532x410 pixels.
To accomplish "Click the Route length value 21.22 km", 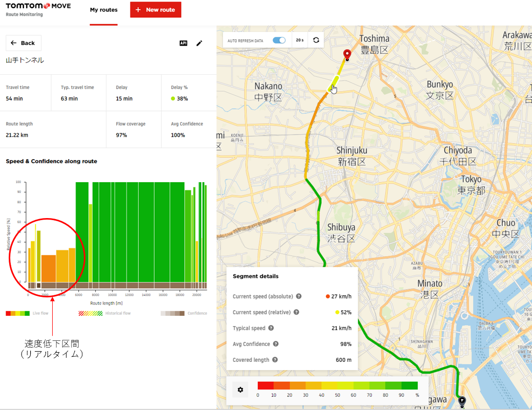I will coord(17,135).
